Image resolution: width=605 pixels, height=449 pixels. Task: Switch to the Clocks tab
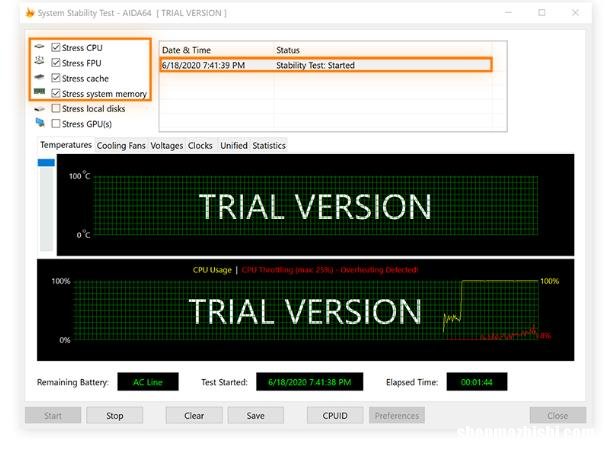coord(200,146)
